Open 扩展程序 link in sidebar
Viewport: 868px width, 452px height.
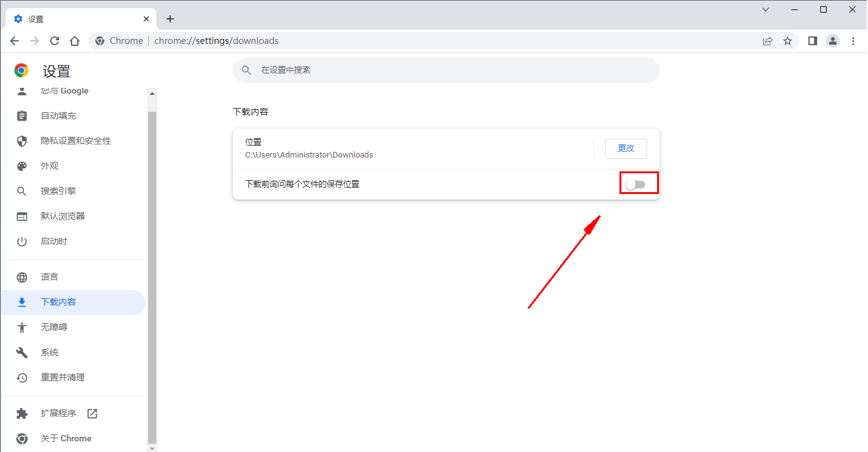point(58,414)
